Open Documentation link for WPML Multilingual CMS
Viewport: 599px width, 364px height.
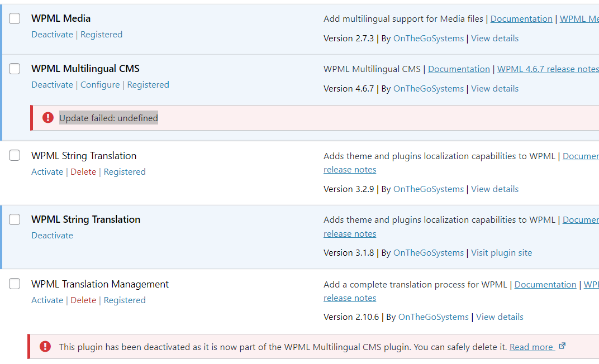tap(458, 69)
